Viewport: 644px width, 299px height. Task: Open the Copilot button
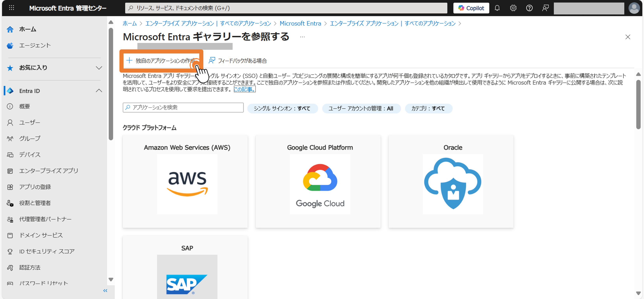pos(471,8)
